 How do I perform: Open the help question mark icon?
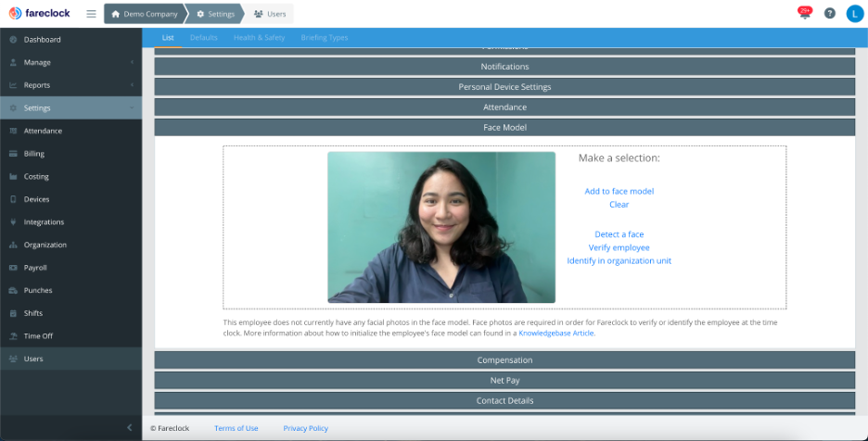point(829,13)
